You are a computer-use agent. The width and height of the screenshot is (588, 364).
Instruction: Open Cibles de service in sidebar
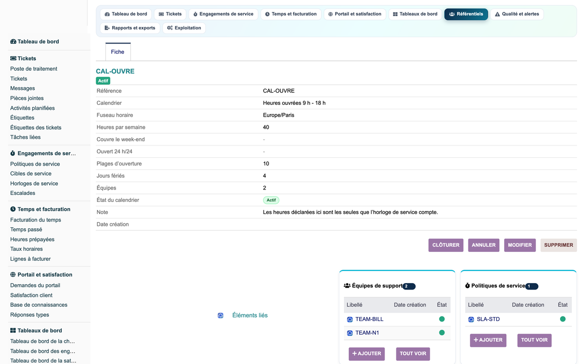point(31,174)
